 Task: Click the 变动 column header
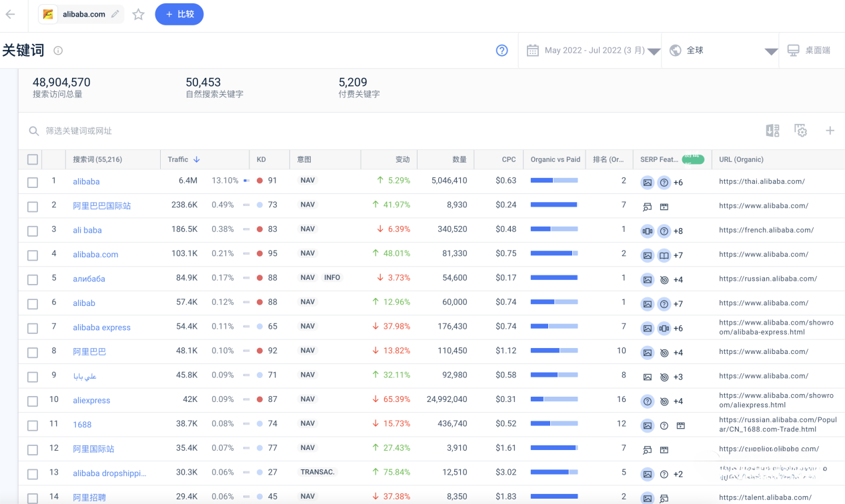click(x=403, y=159)
